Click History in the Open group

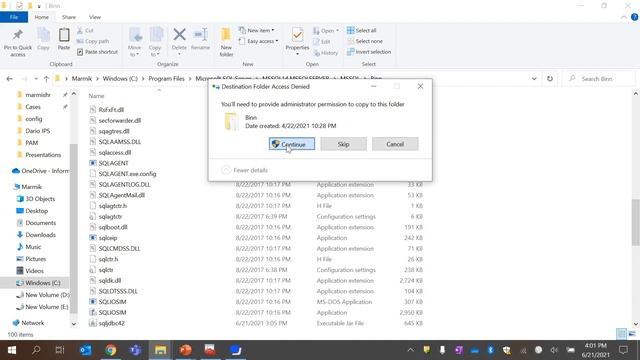326,53
